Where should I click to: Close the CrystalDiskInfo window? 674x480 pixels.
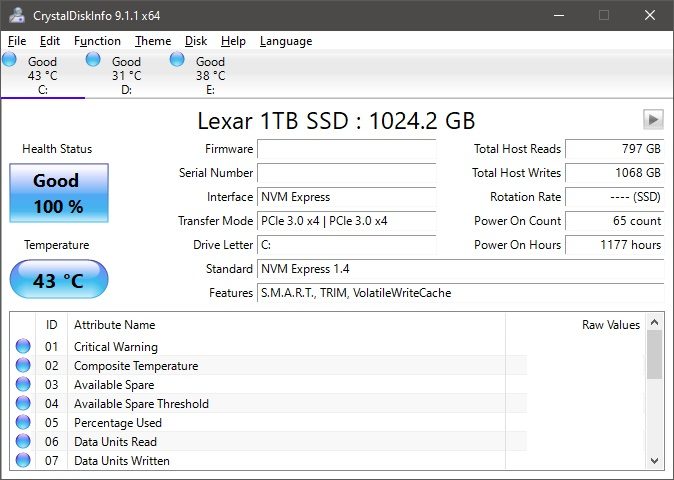pyautogui.click(x=650, y=15)
